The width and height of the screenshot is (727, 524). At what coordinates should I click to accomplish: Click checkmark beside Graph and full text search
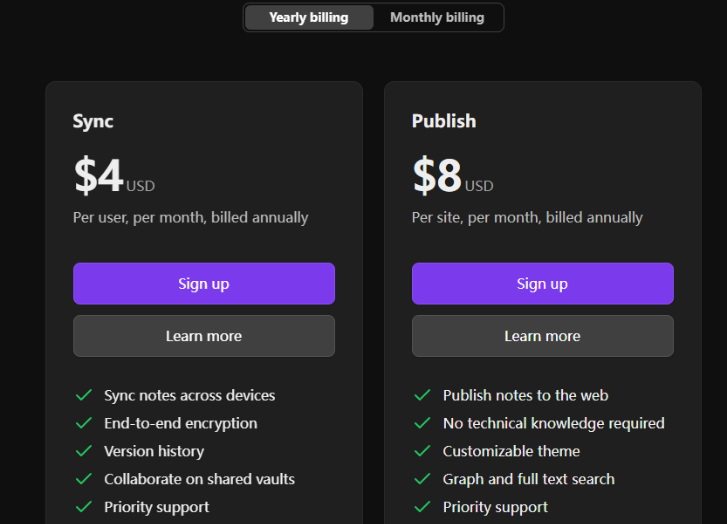(x=422, y=479)
